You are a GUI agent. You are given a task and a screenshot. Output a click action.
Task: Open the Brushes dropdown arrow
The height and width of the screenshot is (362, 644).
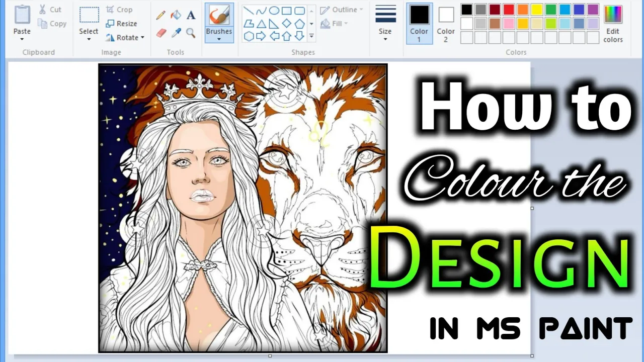click(219, 39)
